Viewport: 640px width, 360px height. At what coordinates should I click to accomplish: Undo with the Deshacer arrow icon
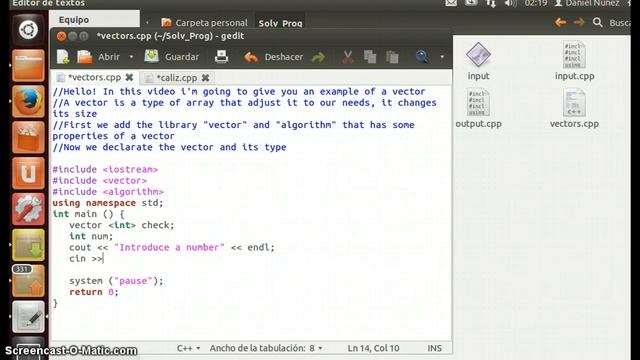click(251, 57)
